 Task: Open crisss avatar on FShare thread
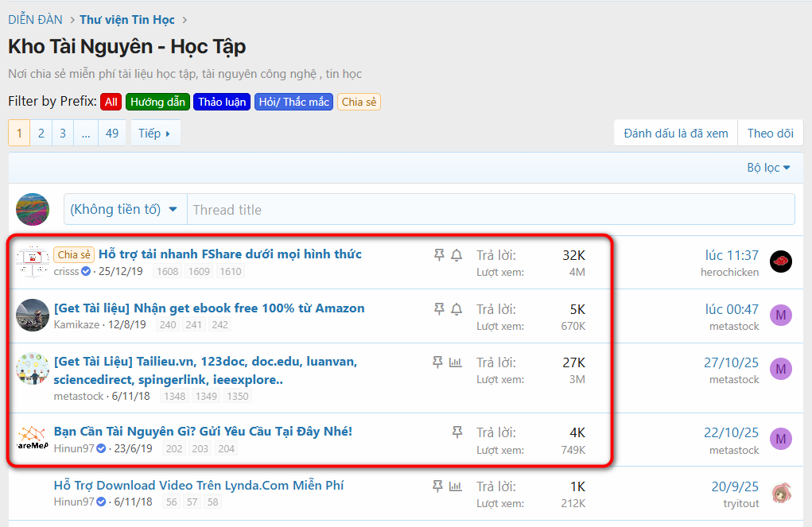pos(32,262)
